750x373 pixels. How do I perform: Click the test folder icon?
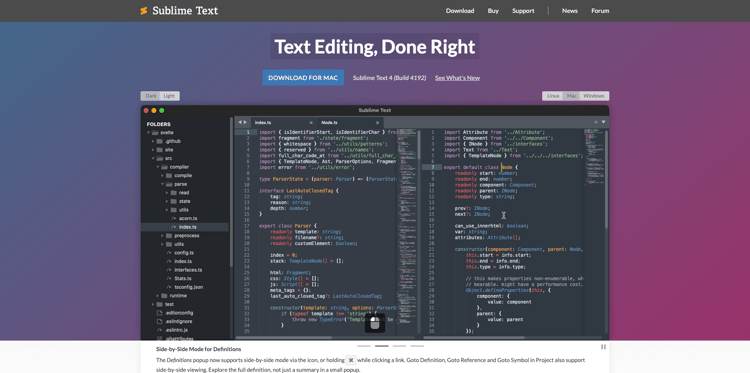click(160, 304)
